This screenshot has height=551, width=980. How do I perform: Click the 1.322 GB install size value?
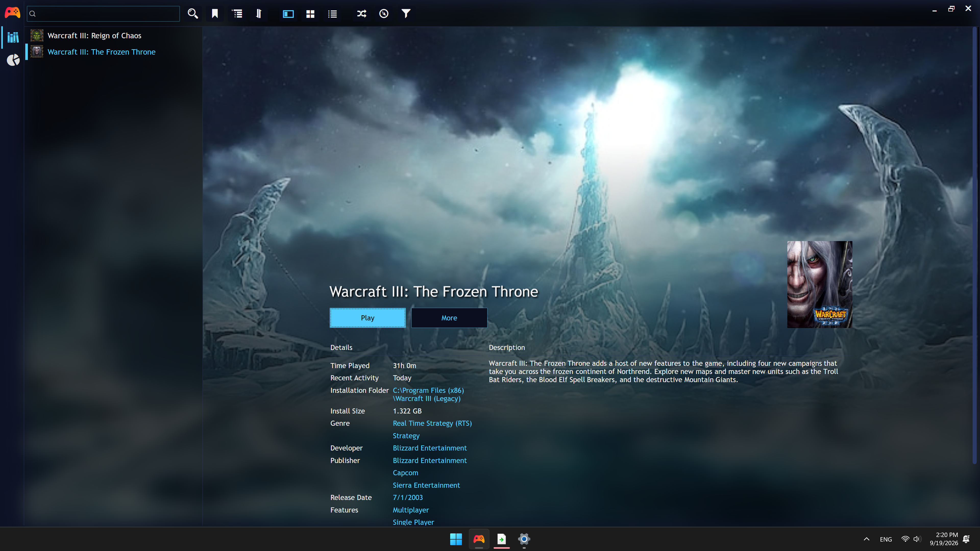[x=407, y=411]
